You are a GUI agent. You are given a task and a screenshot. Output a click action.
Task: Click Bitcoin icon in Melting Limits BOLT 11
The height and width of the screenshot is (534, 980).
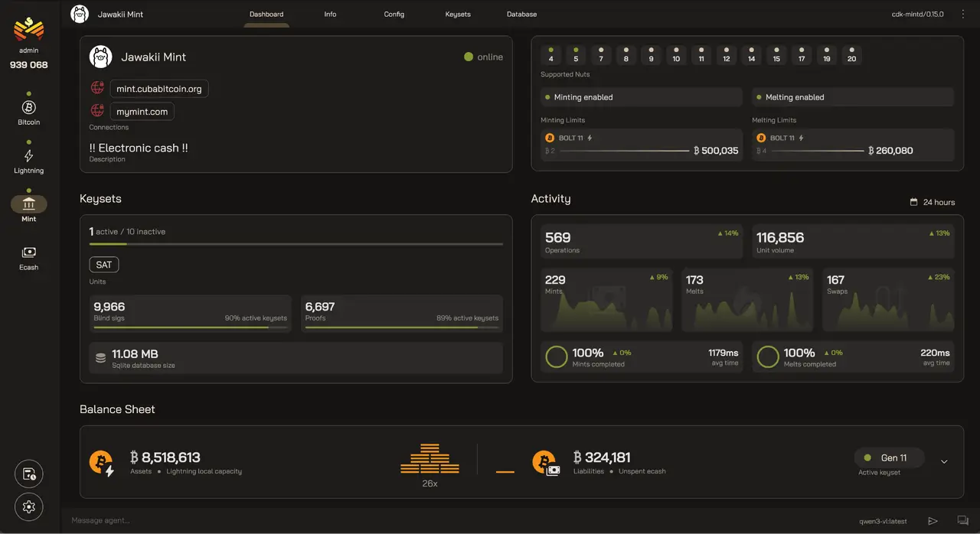tap(761, 138)
